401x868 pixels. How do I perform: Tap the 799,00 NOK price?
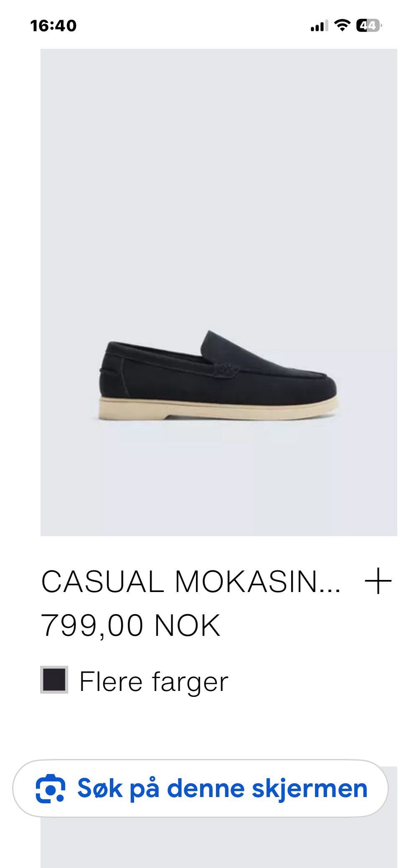click(x=130, y=625)
